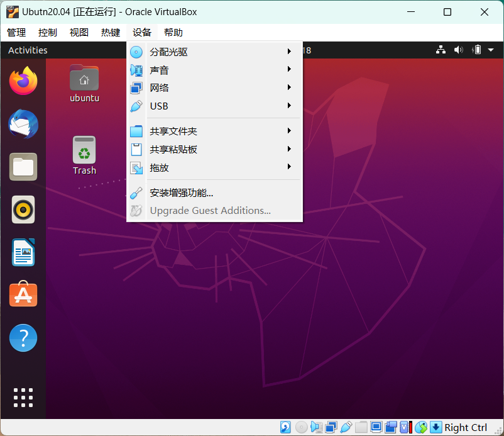The image size is (504, 436).
Task: Click the volume icon in Ubuntu top bar
Action: (x=458, y=50)
